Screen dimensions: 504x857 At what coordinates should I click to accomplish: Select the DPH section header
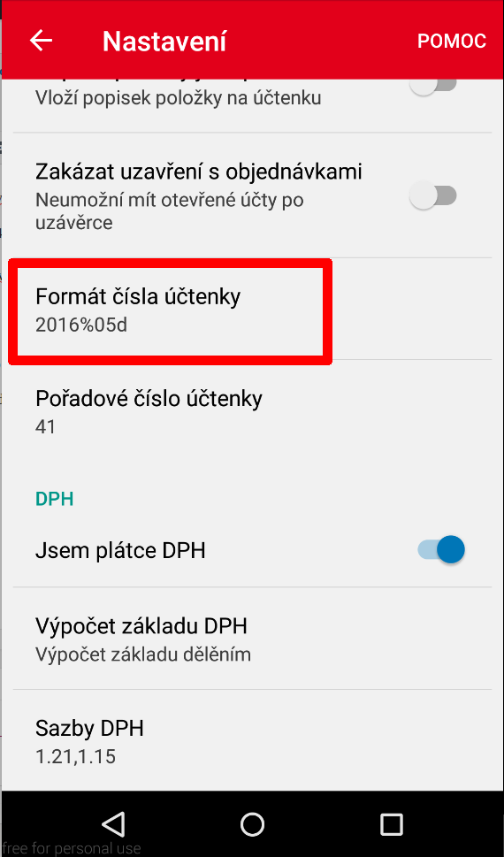[54, 499]
